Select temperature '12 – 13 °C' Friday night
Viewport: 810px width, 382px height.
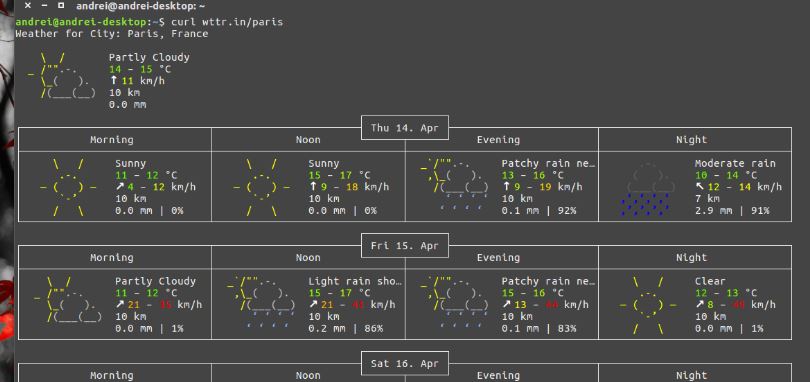pos(726,293)
